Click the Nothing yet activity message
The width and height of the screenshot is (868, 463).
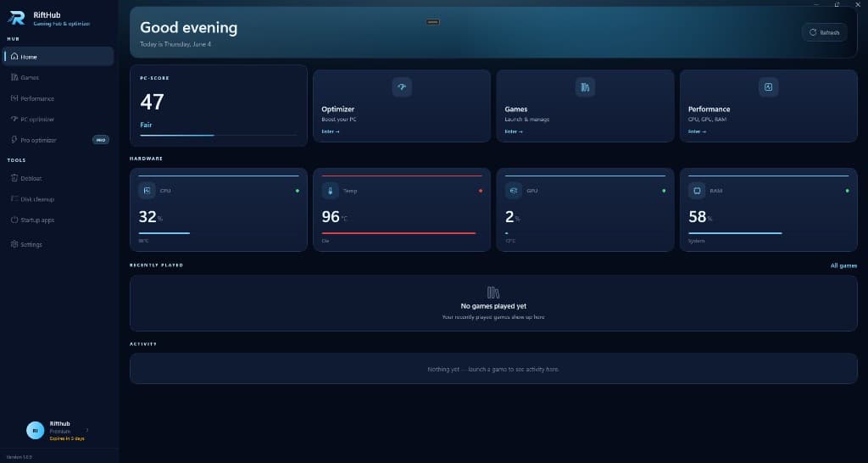point(493,369)
